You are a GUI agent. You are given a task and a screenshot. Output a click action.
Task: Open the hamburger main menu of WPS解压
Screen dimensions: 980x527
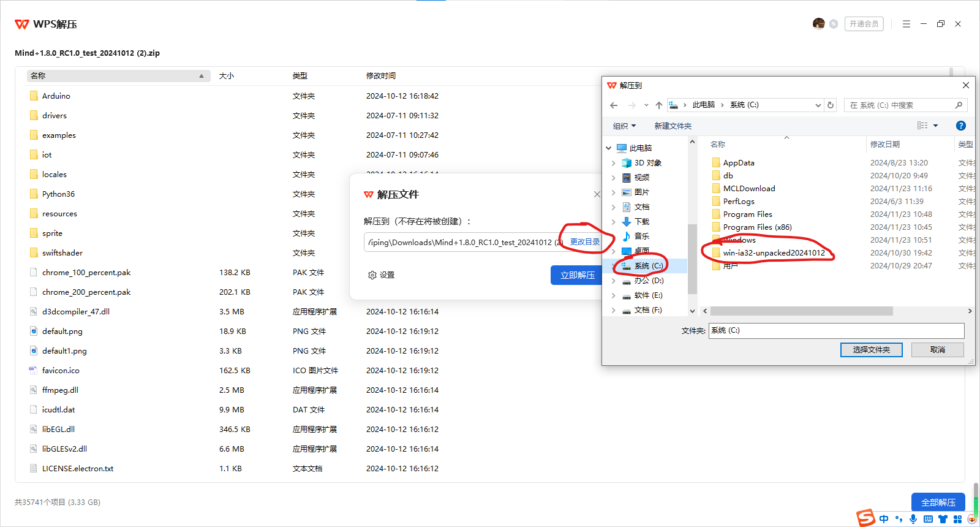pos(907,24)
